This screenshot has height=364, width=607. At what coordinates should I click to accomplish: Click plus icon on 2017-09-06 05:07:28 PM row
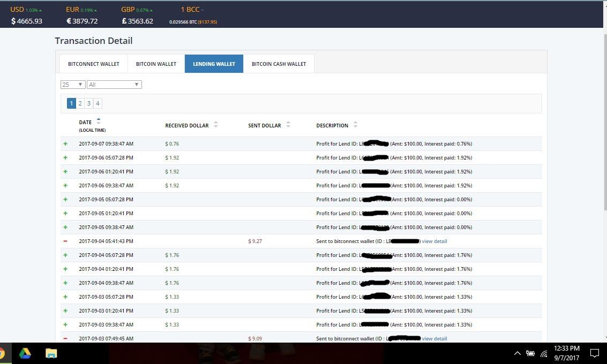65,157
